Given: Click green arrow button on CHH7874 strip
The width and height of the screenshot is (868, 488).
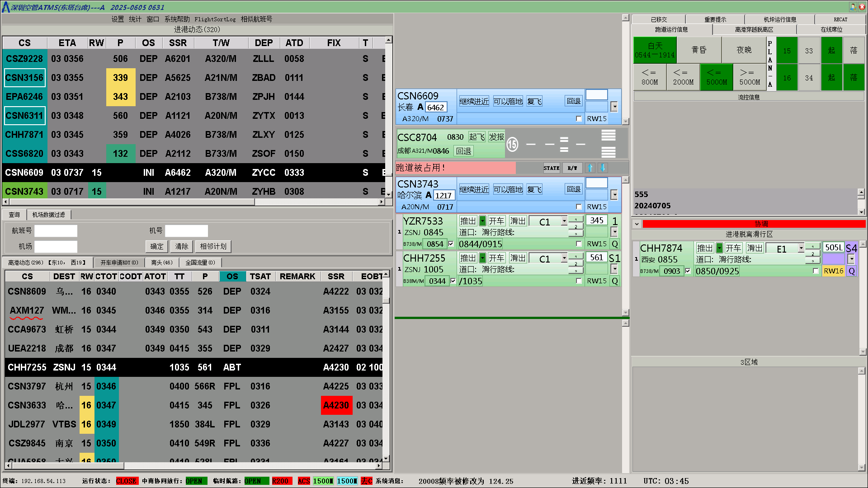Looking at the screenshot, I should pos(719,248).
